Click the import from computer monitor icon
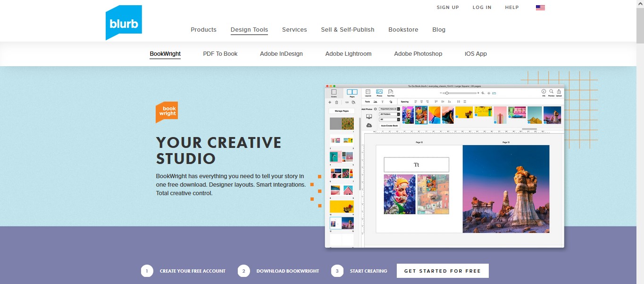644x284 pixels. 369,116
